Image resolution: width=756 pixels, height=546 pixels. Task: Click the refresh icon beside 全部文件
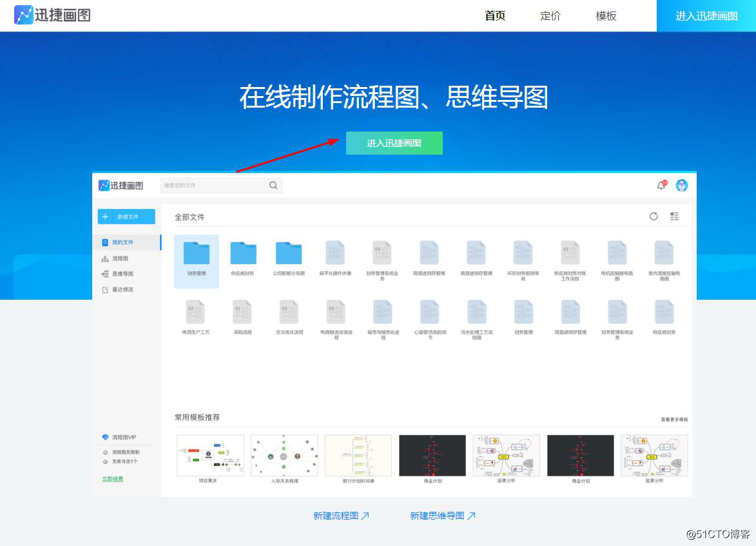pyautogui.click(x=654, y=217)
